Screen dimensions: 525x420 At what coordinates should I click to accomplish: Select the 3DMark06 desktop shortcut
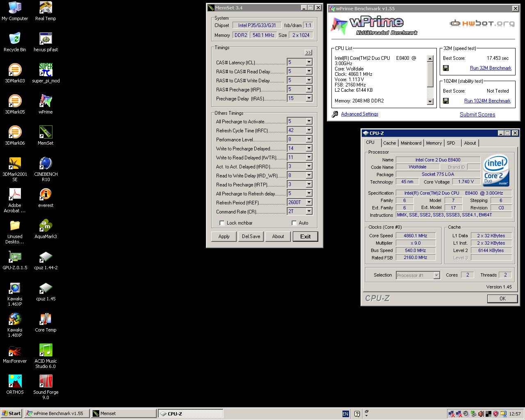[x=15, y=136]
